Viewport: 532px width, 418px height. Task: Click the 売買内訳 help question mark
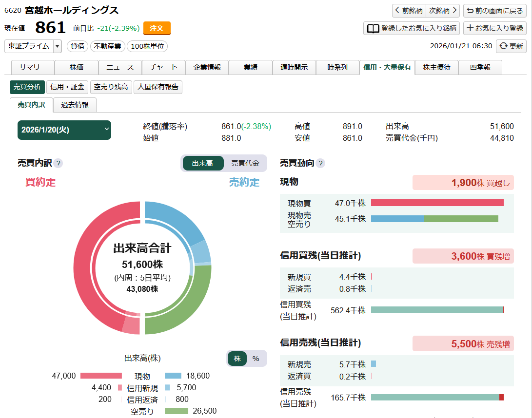click(x=59, y=163)
